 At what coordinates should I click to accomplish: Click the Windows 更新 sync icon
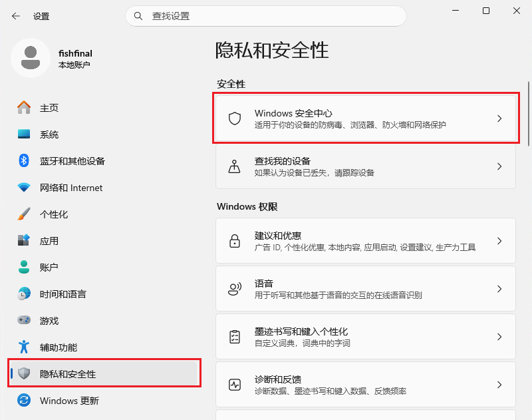24,400
